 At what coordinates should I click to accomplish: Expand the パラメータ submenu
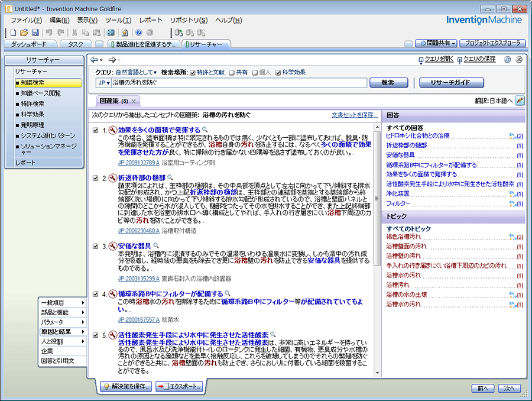[x=63, y=322]
